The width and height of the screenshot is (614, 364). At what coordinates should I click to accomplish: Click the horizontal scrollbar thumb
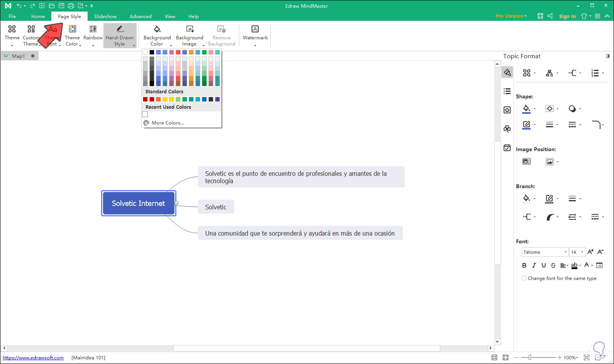(x=307, y=348)
